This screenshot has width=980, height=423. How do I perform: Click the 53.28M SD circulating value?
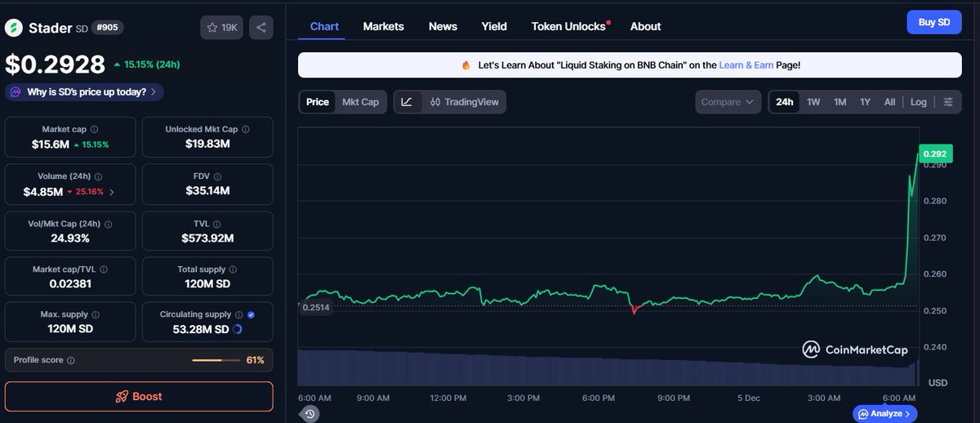click(x=199, y=329)
